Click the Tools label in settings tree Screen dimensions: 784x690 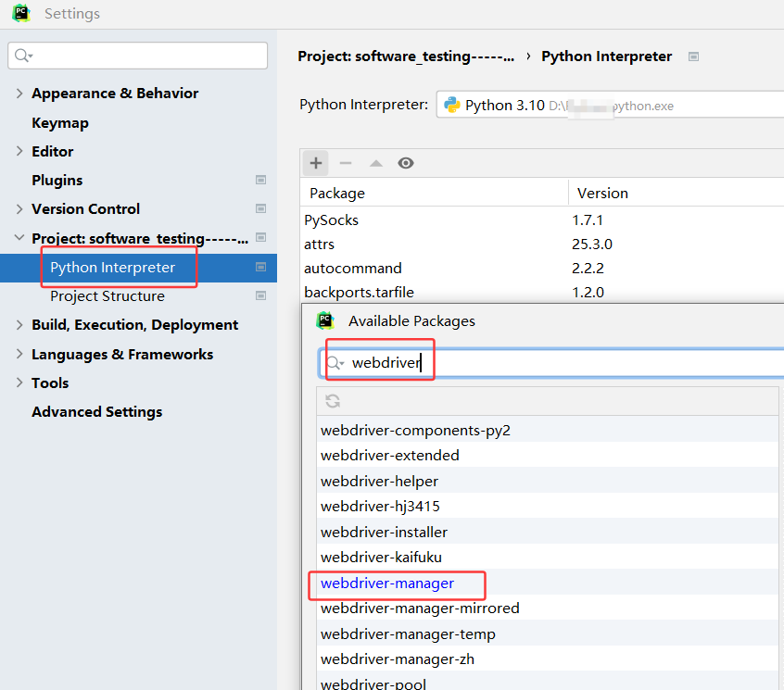coord(50,383)
